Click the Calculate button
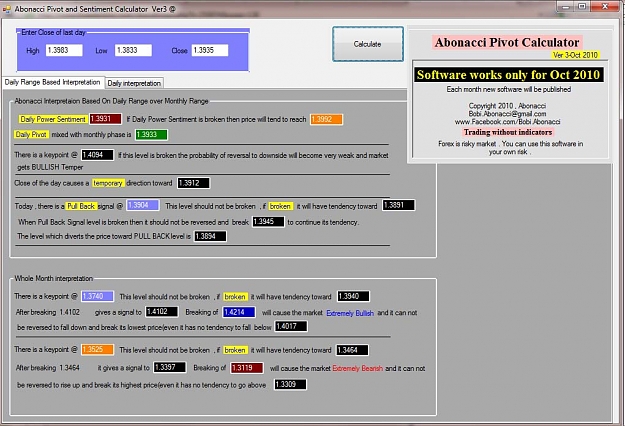This screenshot has height=426, width=625. point(368,44)
